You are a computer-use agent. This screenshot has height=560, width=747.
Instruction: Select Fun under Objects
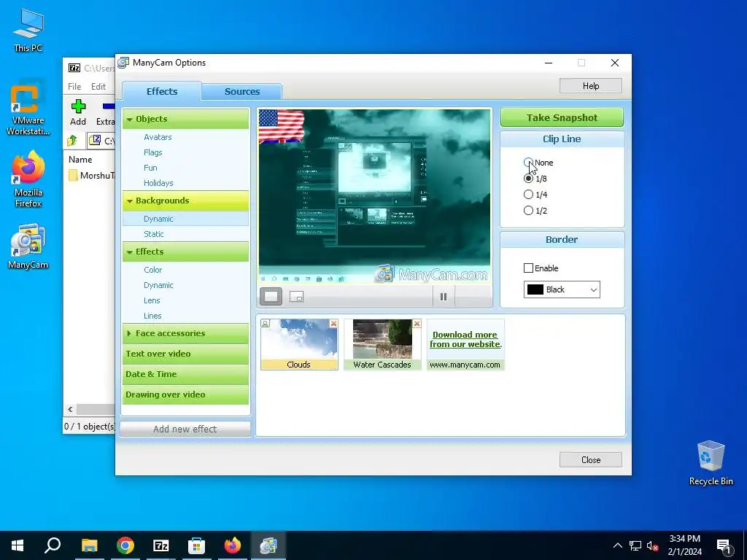click(150, 168)
